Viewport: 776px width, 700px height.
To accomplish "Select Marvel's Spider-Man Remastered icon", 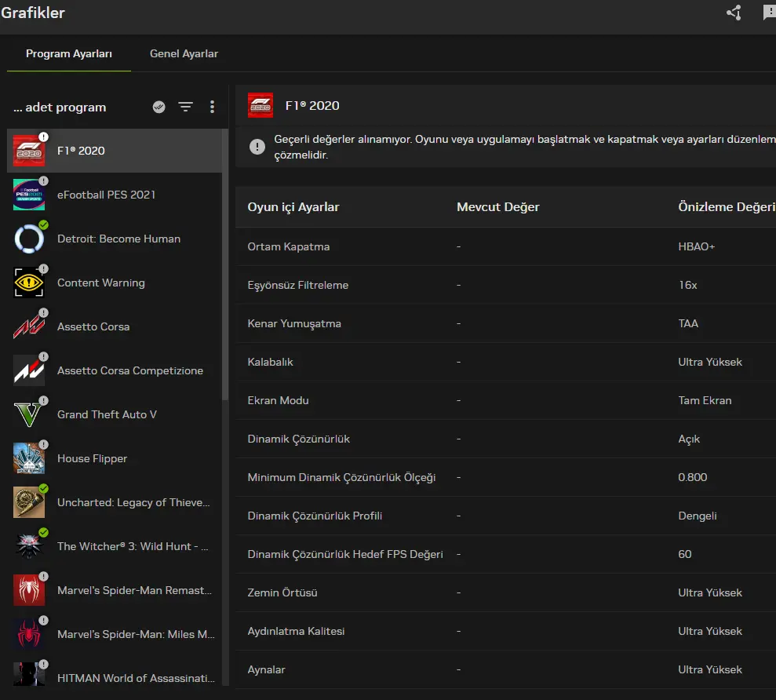I will pyautogui.click(x=29, y=590).
